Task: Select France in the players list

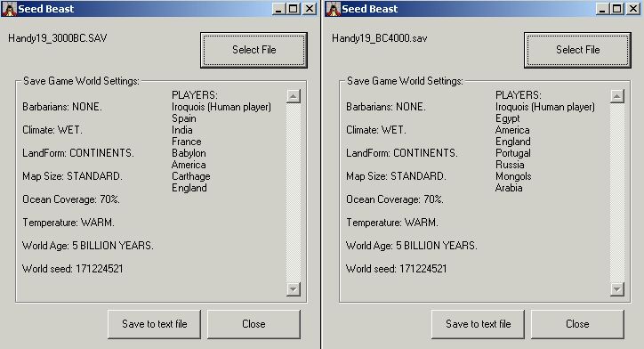Action: (187, 142)
